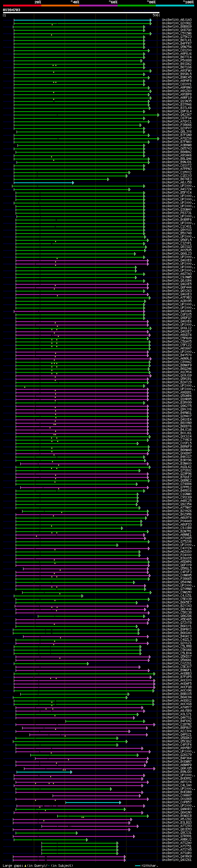Open hit UniRef100_Q209Q2
Image resolution: width=197 pixels, height=868 pixels.
tap(177, 23)
